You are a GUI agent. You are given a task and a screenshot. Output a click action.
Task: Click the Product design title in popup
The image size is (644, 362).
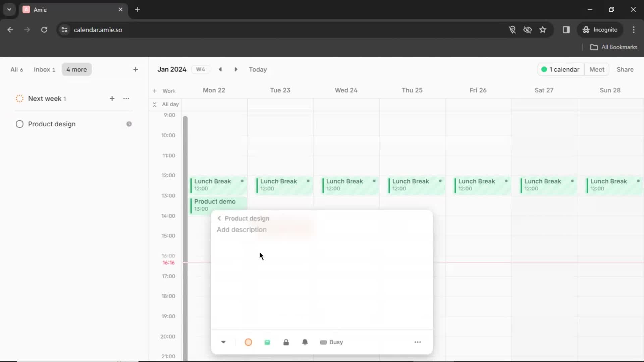coord(247,219)
